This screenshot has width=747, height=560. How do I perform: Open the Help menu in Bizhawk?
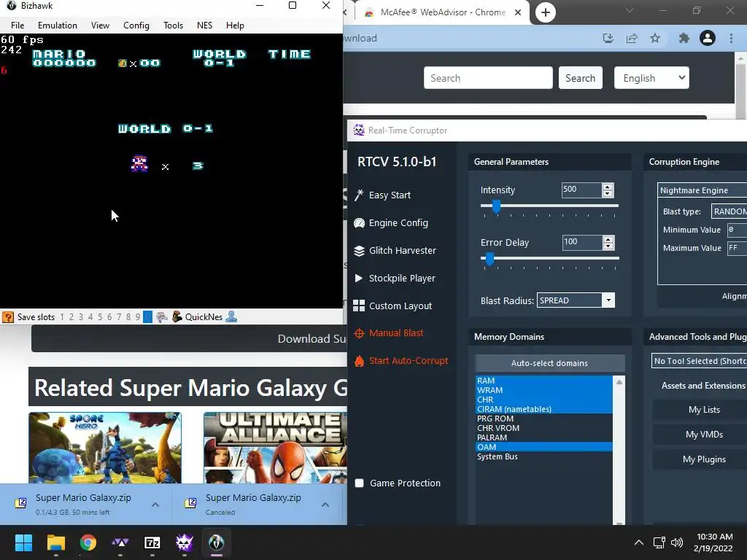pos(235,26)
